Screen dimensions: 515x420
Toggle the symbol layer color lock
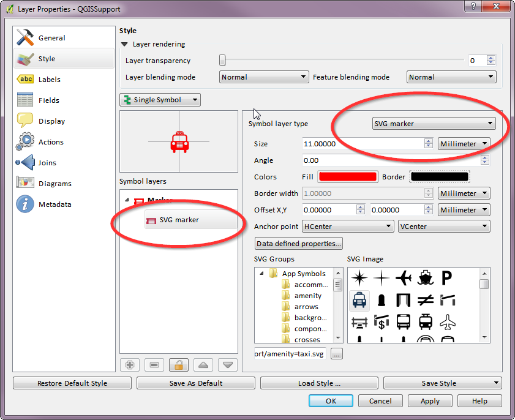(179, 364)
